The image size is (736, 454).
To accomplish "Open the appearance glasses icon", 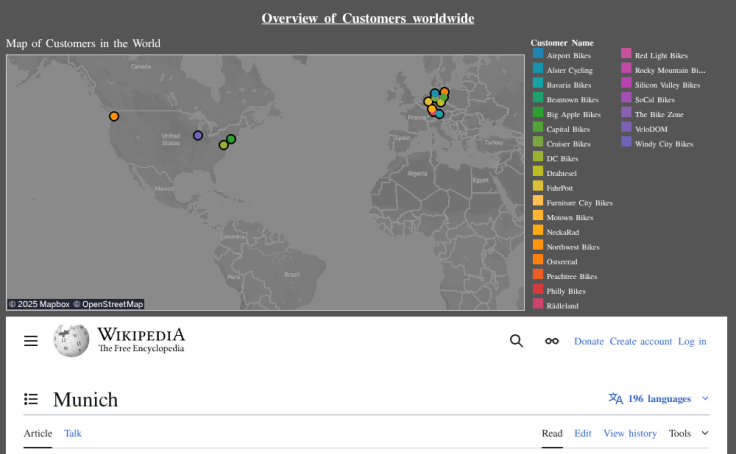I will point(552,341).
